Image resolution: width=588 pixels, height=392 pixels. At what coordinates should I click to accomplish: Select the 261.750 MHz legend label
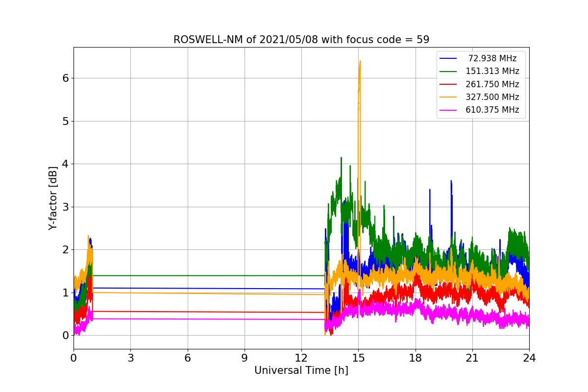[492, 84]
